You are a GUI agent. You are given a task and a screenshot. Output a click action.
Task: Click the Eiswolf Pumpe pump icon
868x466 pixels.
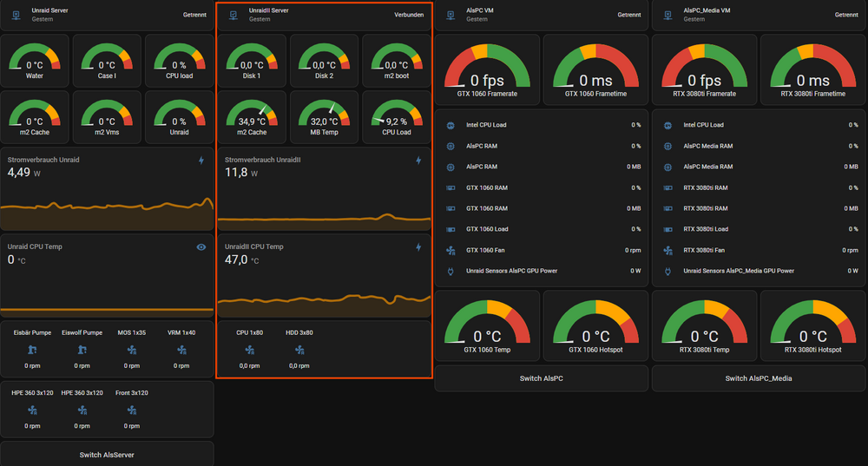[82, 350]
